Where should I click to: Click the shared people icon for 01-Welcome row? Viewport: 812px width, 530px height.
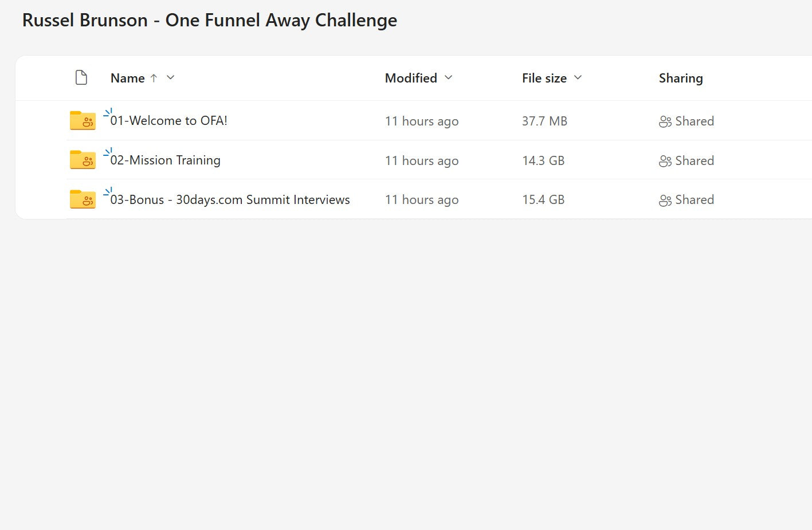pos(665,121)
